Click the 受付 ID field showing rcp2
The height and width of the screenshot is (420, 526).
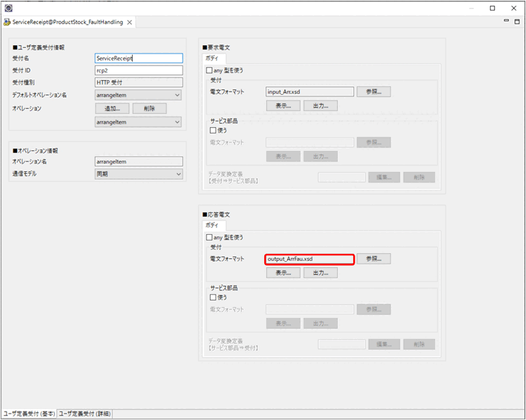point(139,71)
